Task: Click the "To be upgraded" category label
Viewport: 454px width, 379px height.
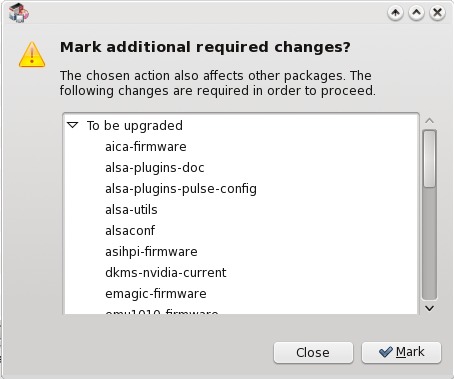Action: click(x=135, y=126)
